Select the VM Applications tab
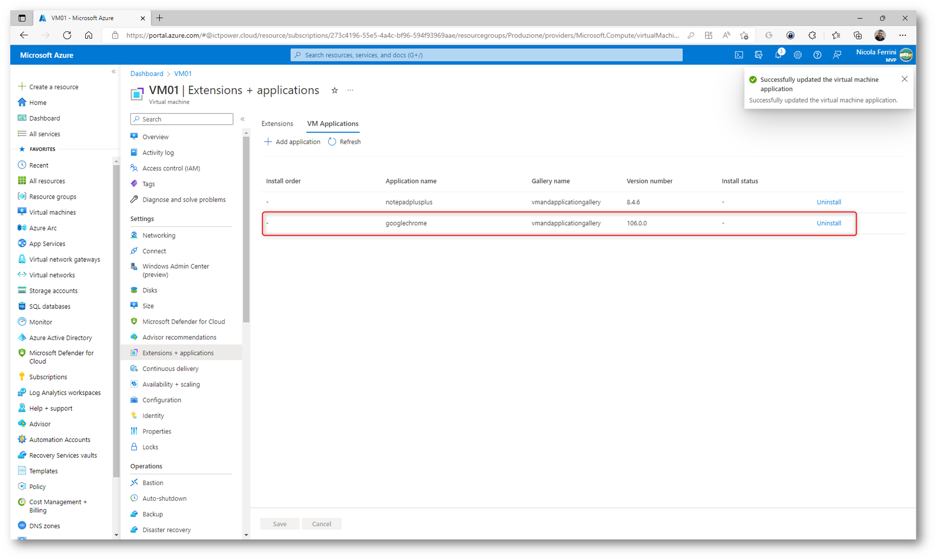This screenshot has width=937, height=560. coord(333,124)
